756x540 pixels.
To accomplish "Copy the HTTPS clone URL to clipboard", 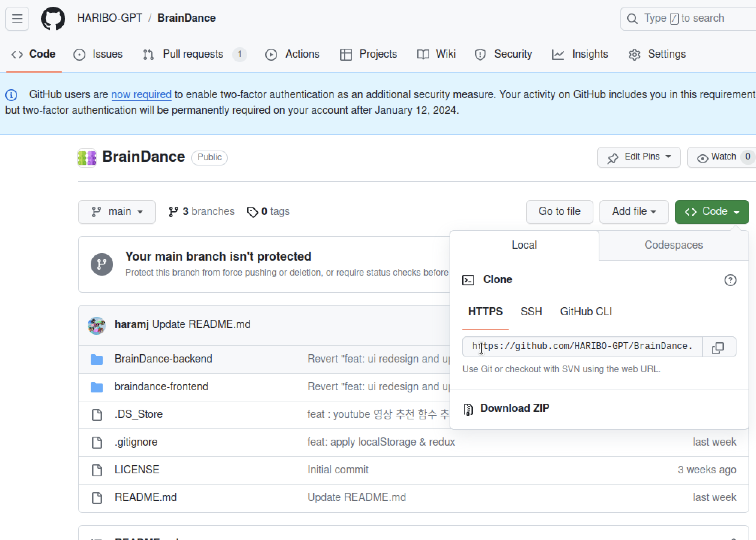I will coord(718,347).
